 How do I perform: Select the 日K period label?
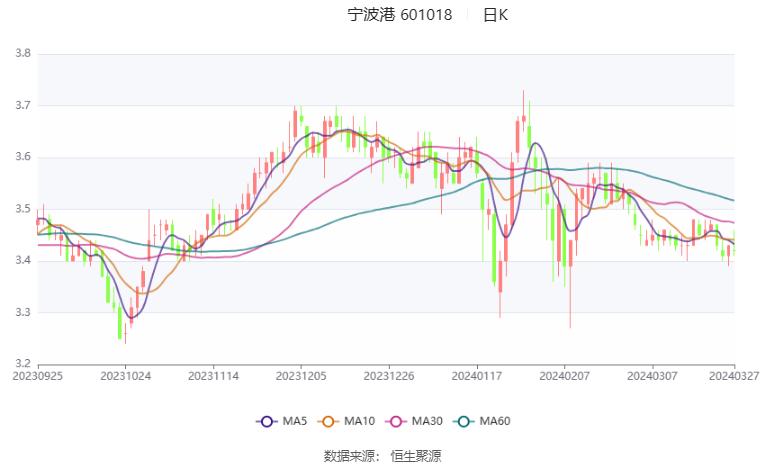click(496, 15)
